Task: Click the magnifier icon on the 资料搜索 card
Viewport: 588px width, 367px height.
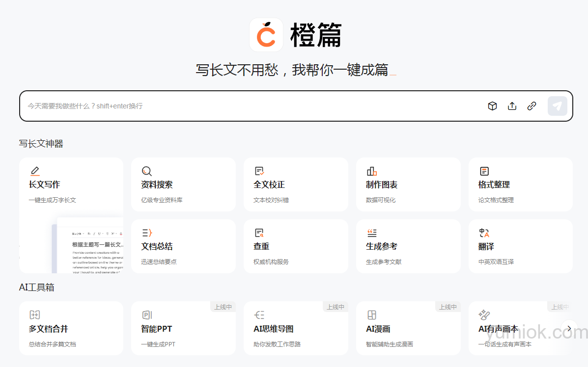Action: [x=146, y=171]
